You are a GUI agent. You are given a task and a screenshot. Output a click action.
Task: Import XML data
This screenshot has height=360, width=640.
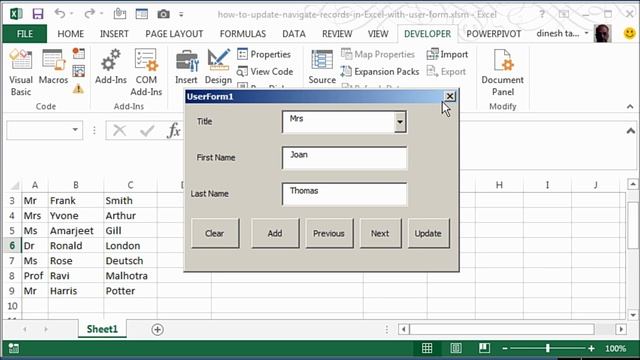click(447, 54)
